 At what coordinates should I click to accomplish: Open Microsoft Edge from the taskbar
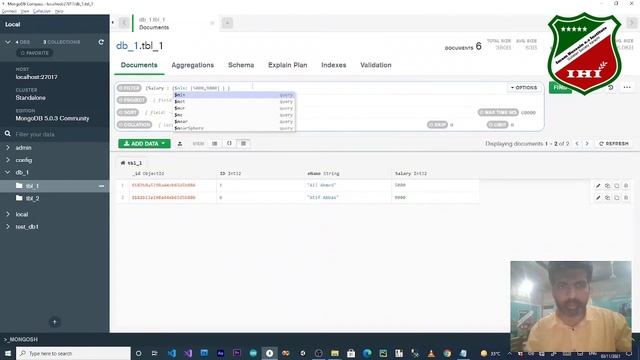[x=367, y=353]
